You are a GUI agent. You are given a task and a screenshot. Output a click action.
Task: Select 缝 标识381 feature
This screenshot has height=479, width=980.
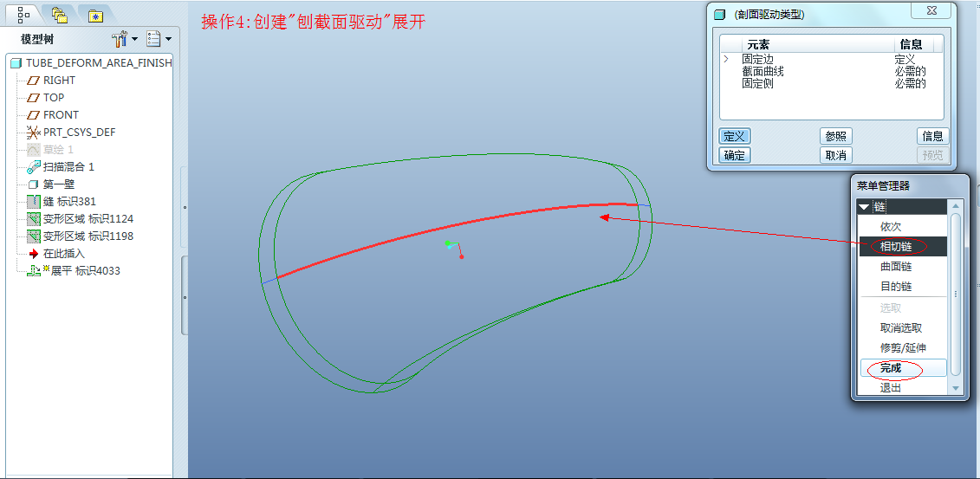pyautogui.click(x=68, y=201)
